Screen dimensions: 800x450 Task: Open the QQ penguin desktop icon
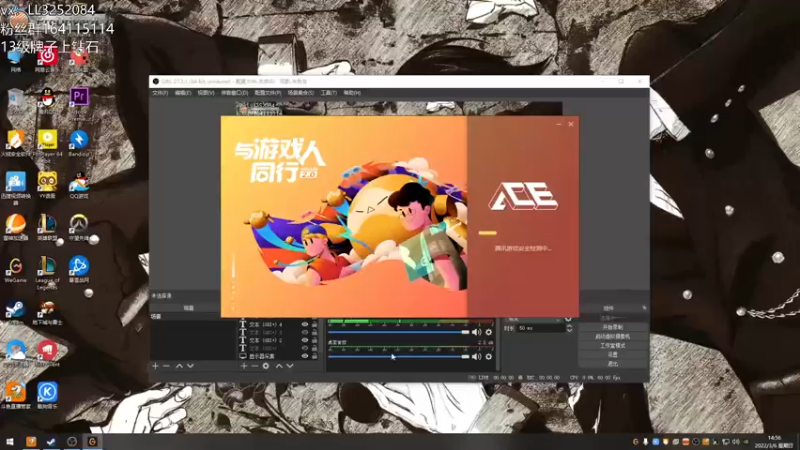[47, 97]
